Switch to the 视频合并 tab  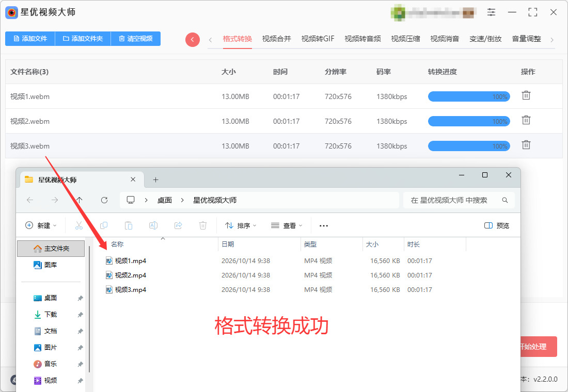276,39
